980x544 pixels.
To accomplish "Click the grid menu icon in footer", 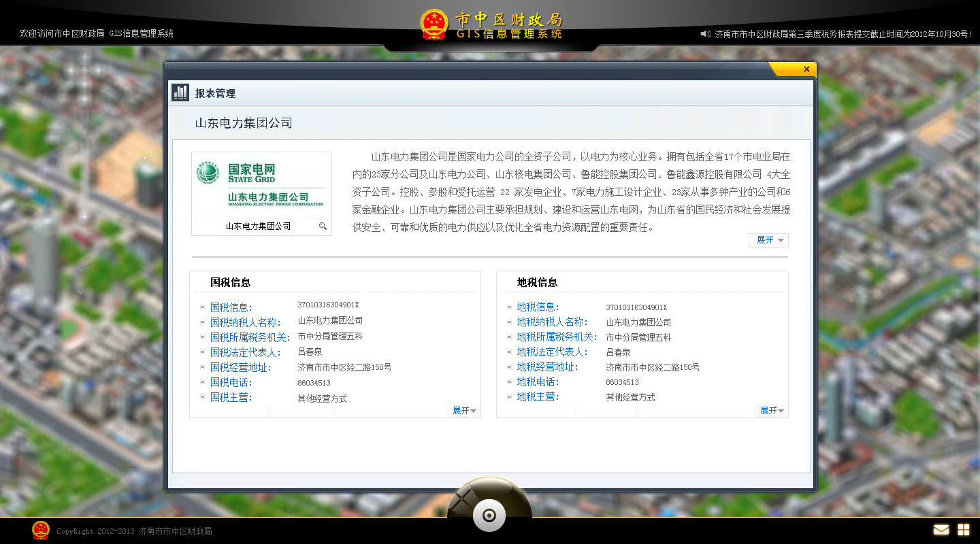I will 964,530.
